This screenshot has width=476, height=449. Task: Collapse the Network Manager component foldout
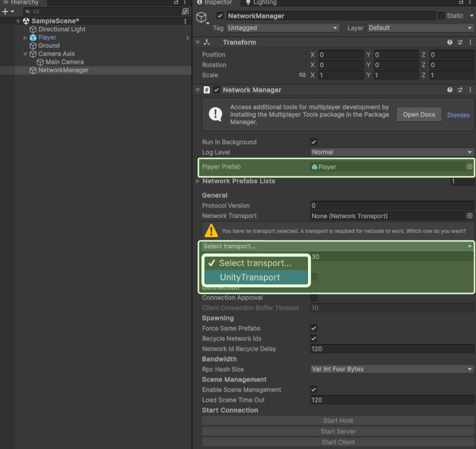[198, 90]
